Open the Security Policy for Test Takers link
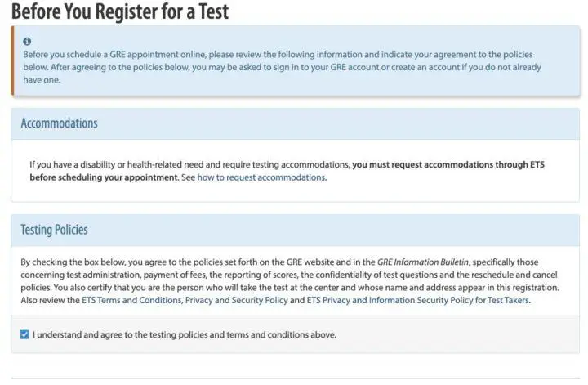Image resolution: width=588 pixels, height=385 pixels. click(x=418, y=300)
